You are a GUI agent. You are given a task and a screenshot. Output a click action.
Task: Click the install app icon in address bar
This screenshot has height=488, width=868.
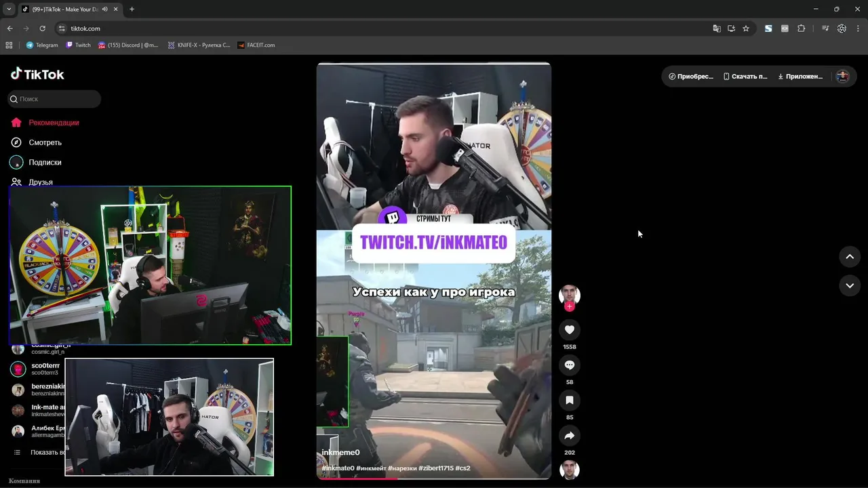(x=731, y=28)
